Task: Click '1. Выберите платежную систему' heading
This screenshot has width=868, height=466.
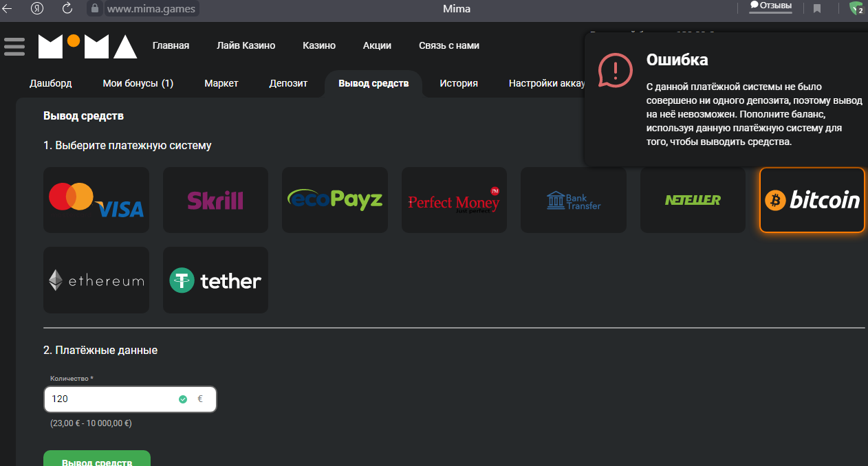Action: point(127,146)
